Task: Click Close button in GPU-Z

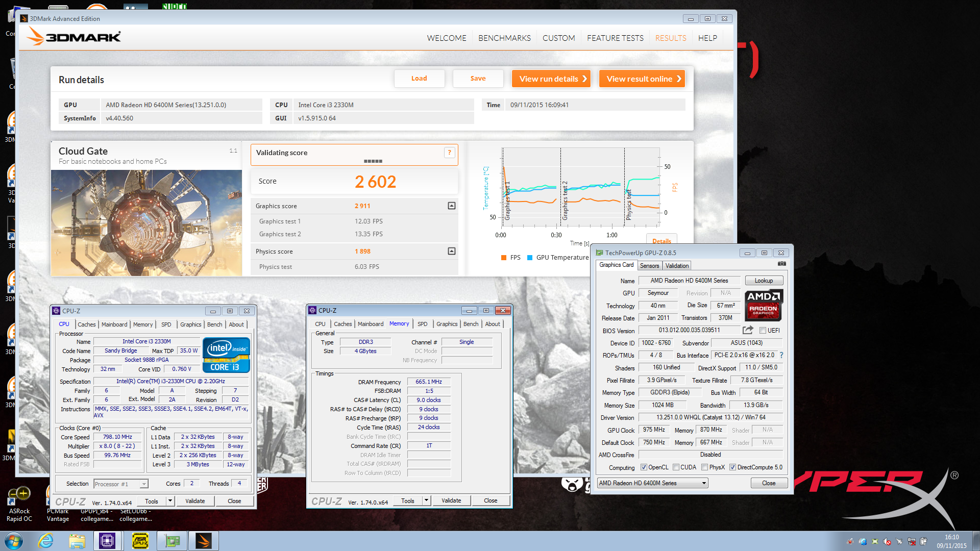Action: pos(769,483)
